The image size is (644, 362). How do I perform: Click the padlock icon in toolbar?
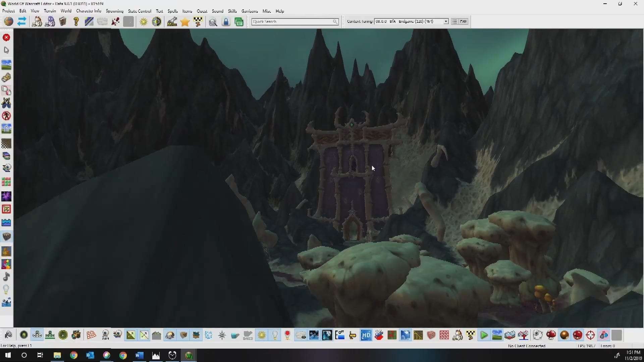226,22
